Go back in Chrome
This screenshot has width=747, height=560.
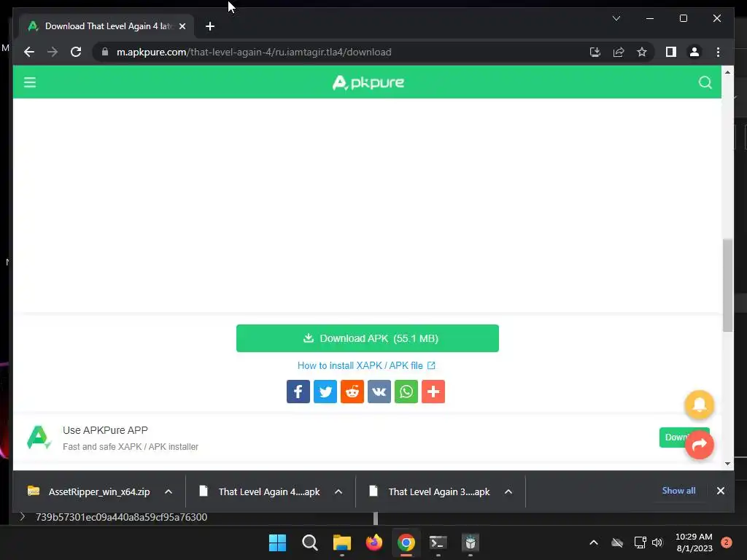coord(29,52)
